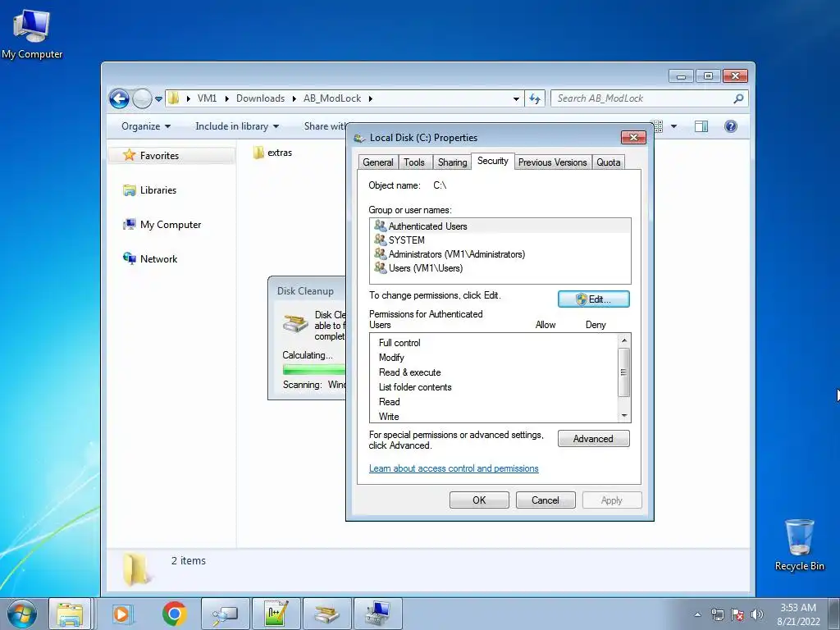Click the search magnifier in AB_ModLock search
840x630 pixels.
[738, 98]
